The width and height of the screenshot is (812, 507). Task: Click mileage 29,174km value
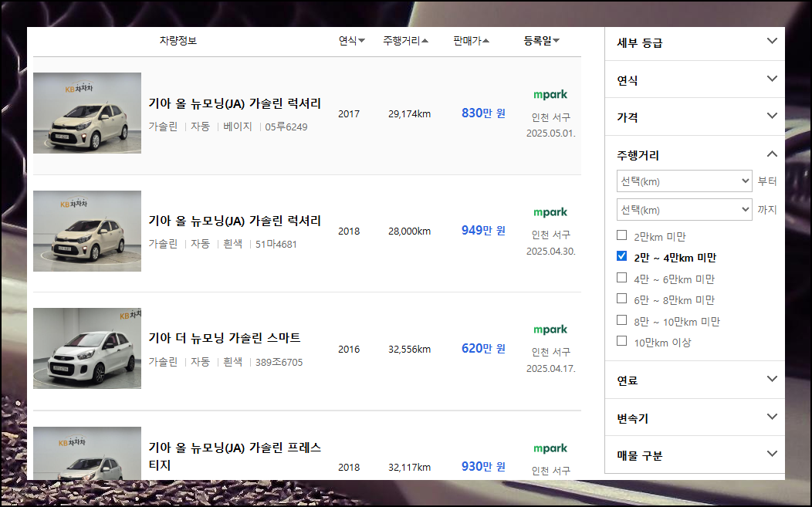pyautogui.click(x=409, y=114)
